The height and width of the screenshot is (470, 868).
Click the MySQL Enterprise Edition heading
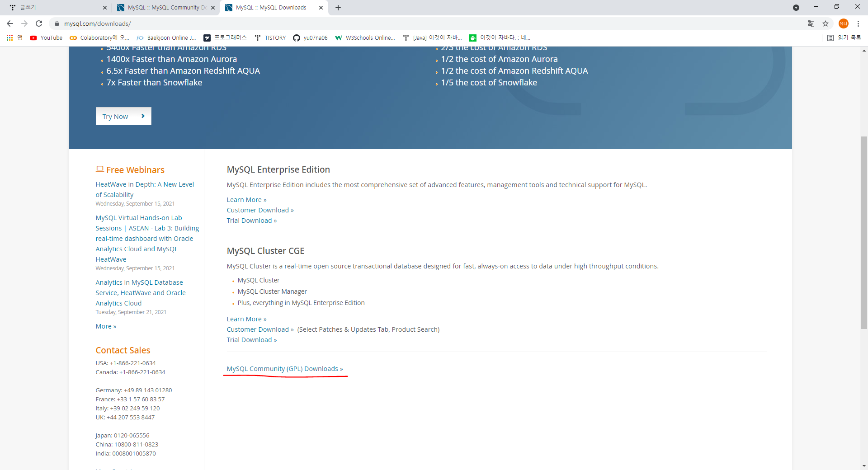pyautogui.click(x=278, y=169)
